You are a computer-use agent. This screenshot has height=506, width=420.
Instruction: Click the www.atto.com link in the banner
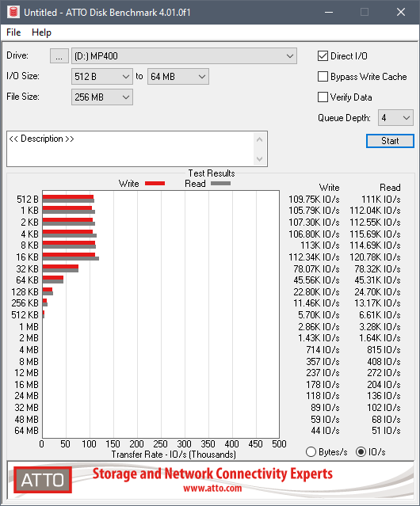(x=212, y=488)
